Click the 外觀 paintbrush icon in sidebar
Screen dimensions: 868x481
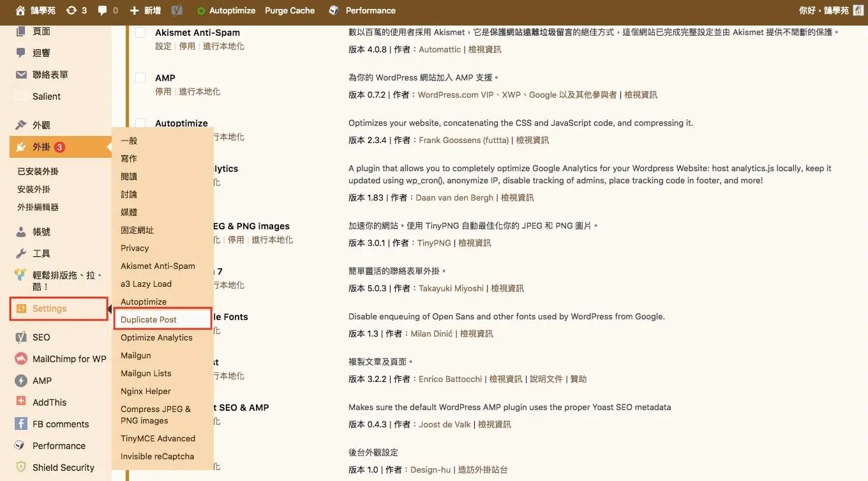21,125
